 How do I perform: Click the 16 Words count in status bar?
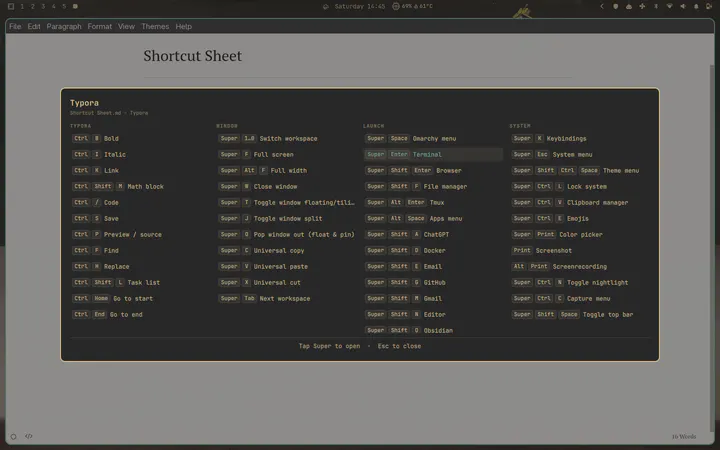tap(684, 437)
